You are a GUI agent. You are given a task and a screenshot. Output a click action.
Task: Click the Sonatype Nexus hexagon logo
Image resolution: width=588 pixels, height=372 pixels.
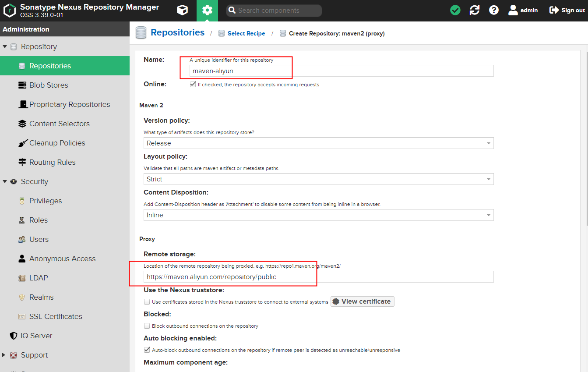pyautogui.click(x=10, y=11)
